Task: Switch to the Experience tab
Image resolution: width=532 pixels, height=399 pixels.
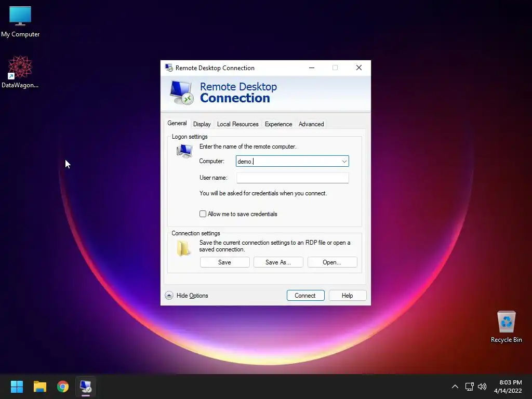Action: [278, 124]
